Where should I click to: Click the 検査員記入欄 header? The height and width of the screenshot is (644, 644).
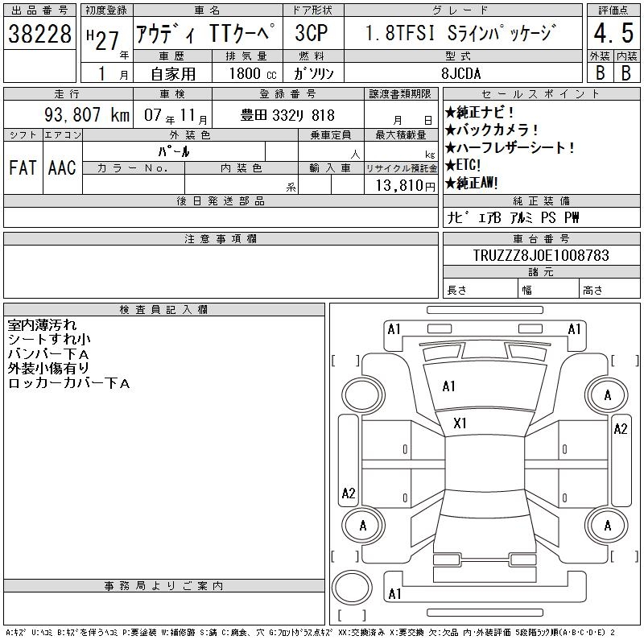point(163,310)
